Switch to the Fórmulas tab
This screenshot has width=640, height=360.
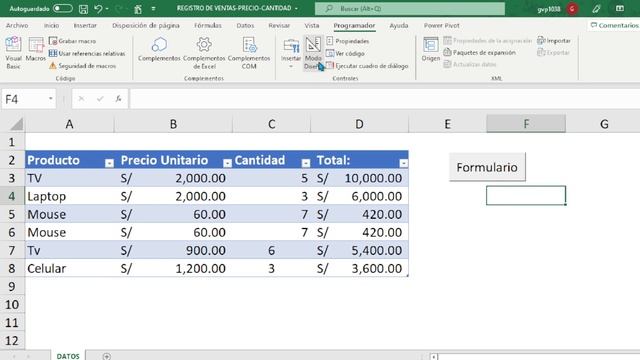click(208, 25)
